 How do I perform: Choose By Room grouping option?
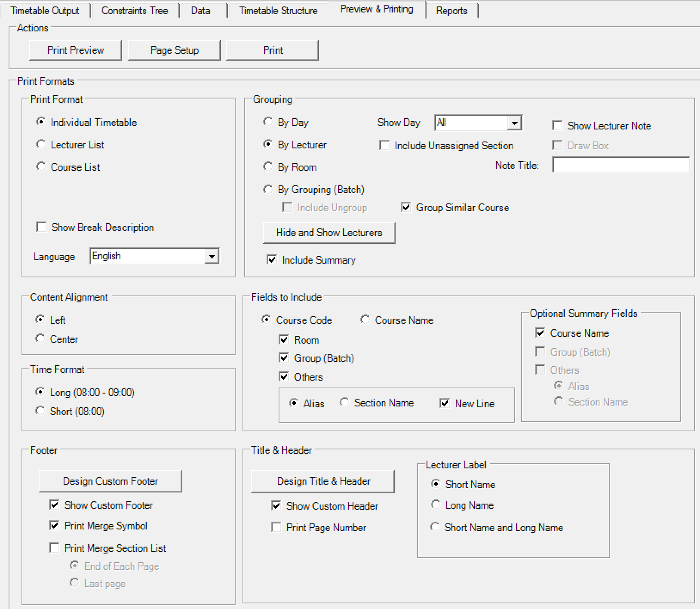(268, 167)
